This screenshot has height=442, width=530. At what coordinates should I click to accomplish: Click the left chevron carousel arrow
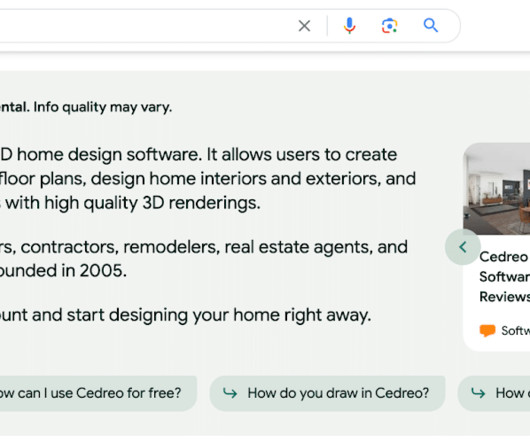[x=463, y=247]
